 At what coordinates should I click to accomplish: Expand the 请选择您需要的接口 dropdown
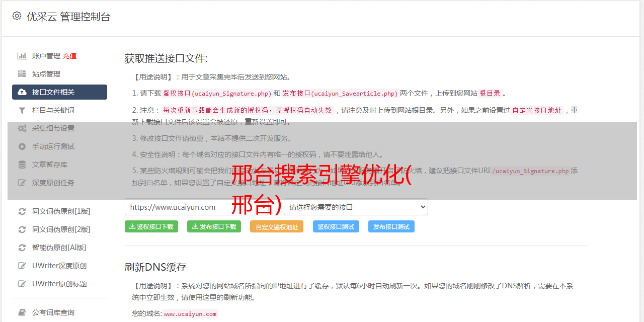(x=356, y=207)
